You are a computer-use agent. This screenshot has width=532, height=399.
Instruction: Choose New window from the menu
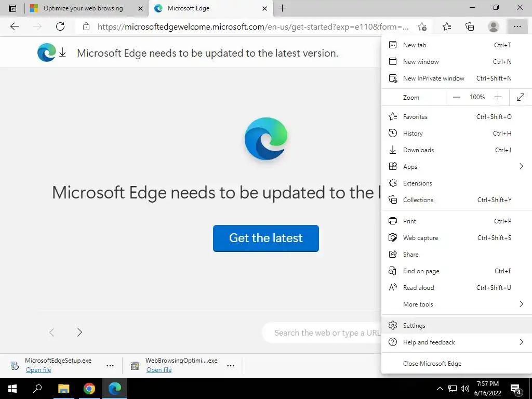(x=457, y=61)
